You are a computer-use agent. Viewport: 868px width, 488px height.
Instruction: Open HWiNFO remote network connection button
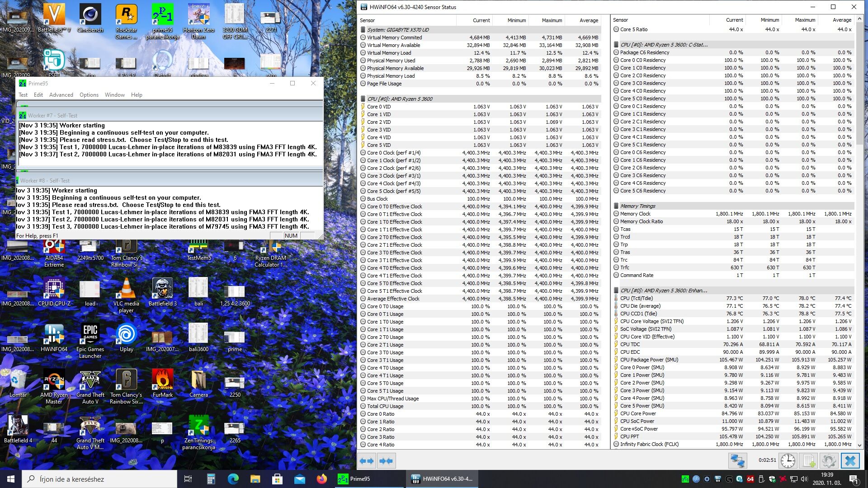click(x=737, y=461)
